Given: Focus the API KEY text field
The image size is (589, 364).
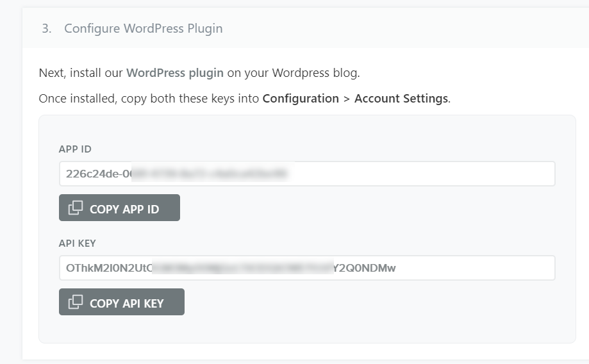Looking at the screenshot, I should click(x=474, y=268).
